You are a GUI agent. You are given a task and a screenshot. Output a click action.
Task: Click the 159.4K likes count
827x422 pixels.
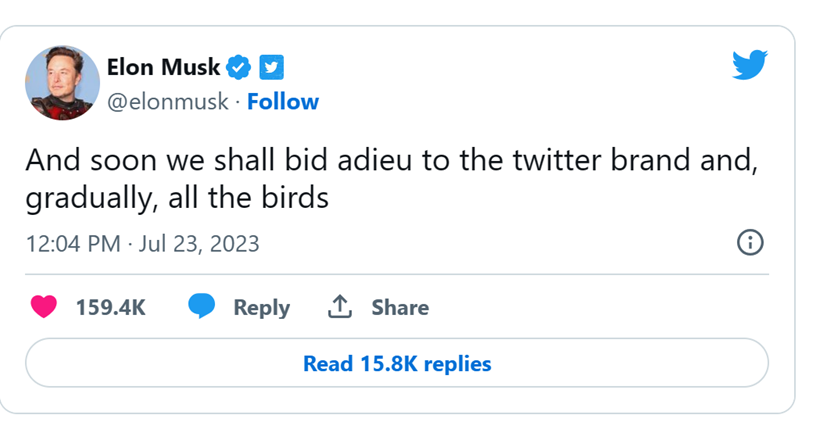coord(110,308)
